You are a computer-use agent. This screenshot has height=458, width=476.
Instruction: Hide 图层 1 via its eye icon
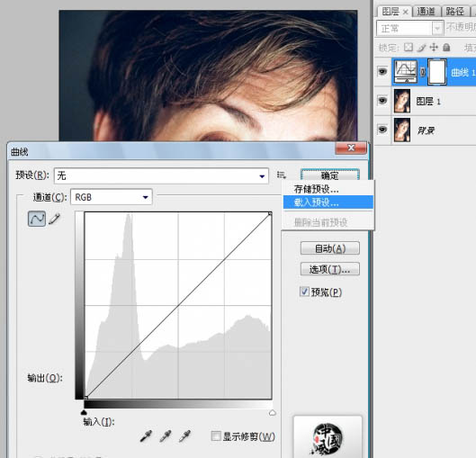click(382, 101)
